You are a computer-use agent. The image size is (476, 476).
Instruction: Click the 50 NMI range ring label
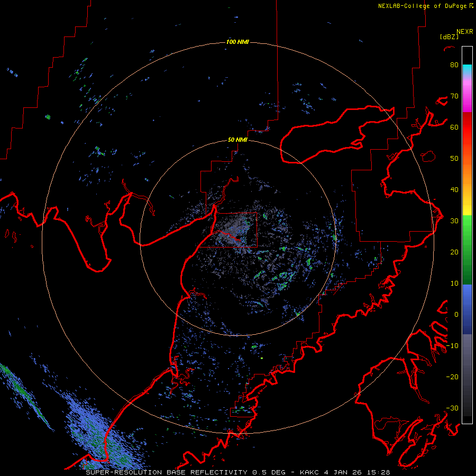point(237,140)
